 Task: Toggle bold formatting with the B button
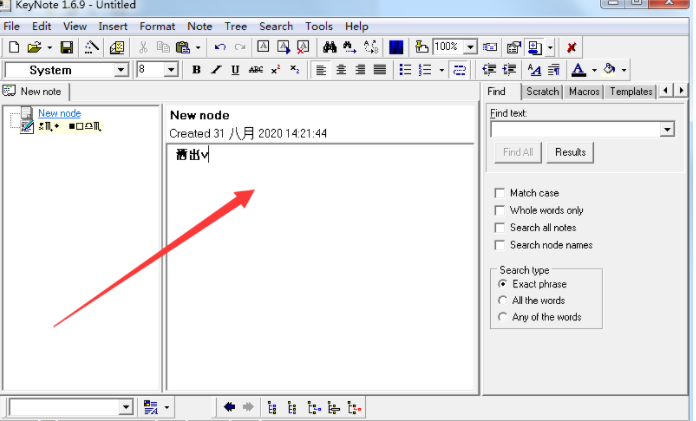tap(196, 70)
